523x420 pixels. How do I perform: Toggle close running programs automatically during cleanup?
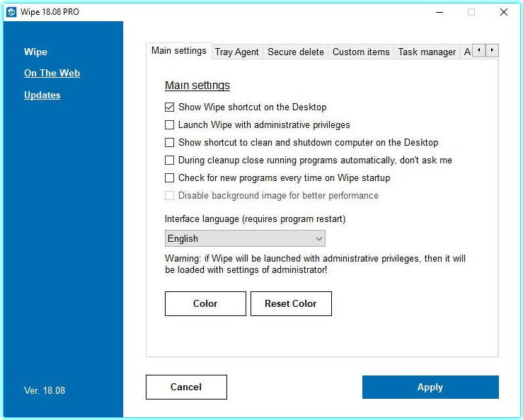169,160
